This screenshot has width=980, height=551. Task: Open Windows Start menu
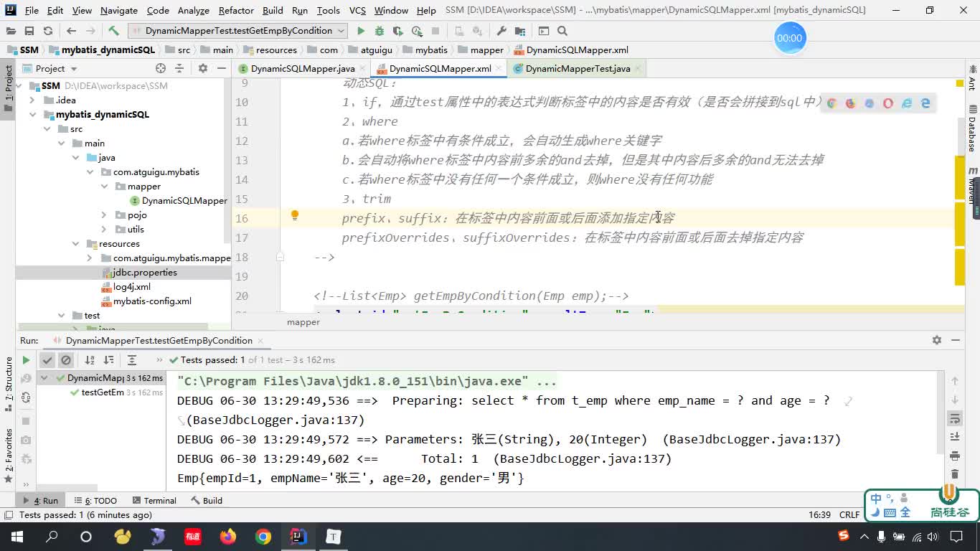pos(17,537)
